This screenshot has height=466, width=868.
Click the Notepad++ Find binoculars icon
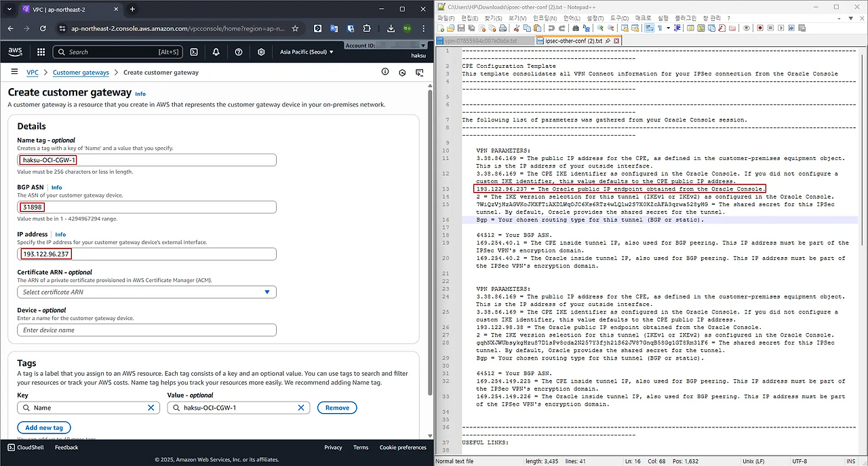point(576,28)
